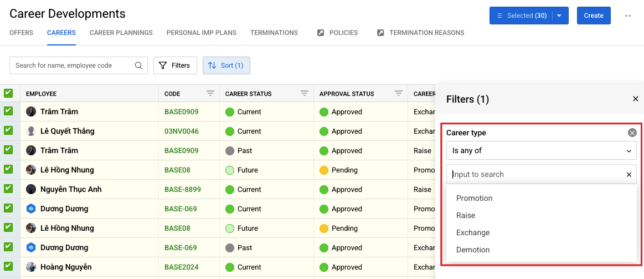
Task: Click the CAREER STATUS column filter icon
Action: coord(305,94)
